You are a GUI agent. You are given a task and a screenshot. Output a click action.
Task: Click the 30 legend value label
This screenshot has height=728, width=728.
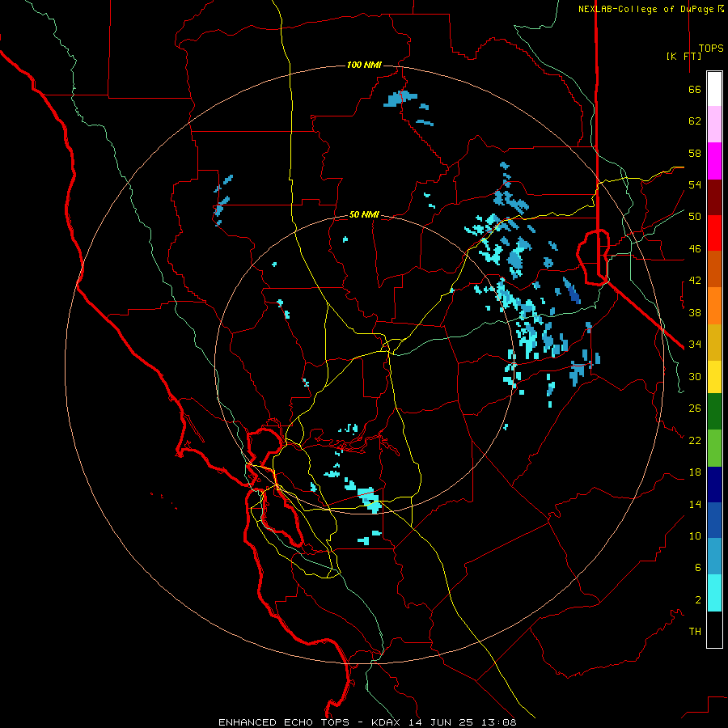point(695,376)
